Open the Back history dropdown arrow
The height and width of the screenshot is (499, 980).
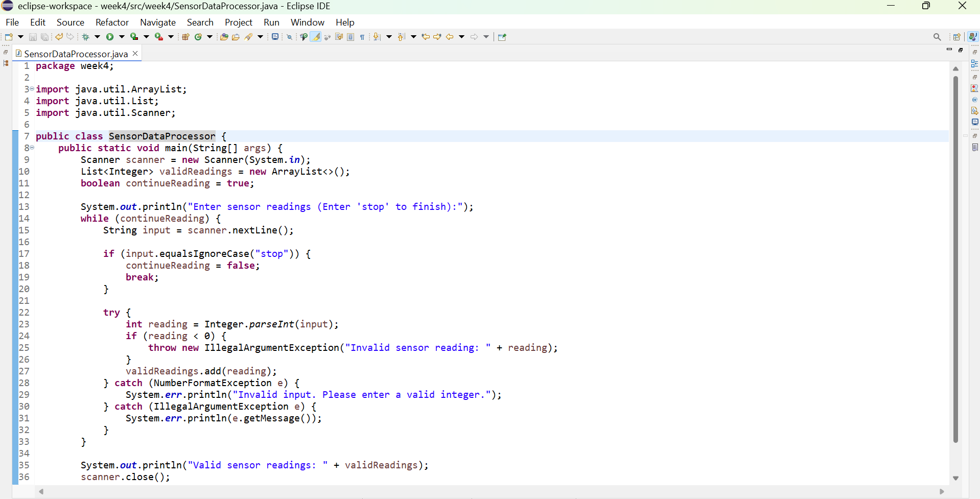coord(461,37)
